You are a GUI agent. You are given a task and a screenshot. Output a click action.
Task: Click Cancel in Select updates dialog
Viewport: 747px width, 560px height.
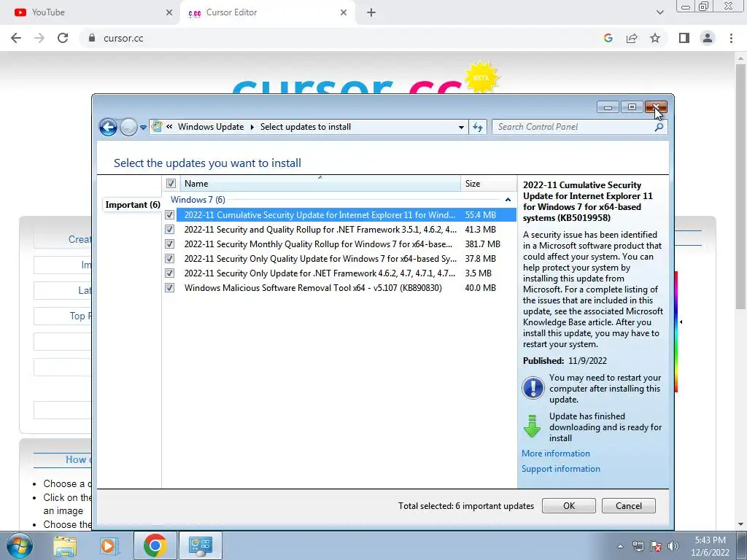click(628, 506)
